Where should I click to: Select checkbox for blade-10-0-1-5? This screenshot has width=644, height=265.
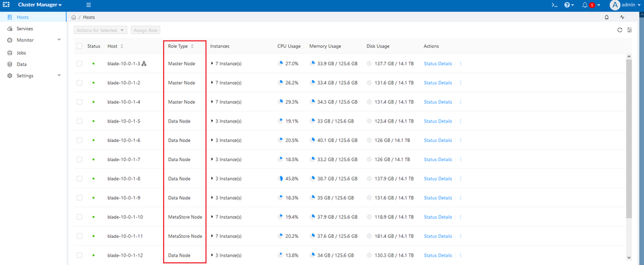point(79,121)
